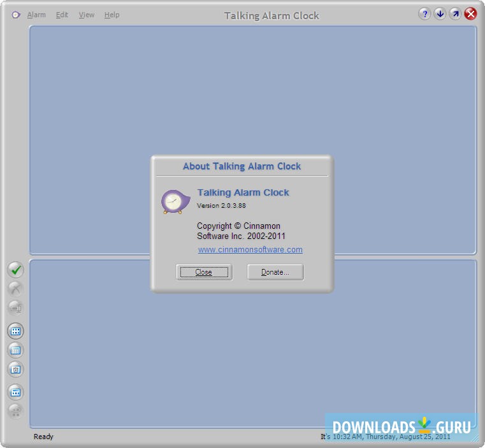Click the Version 2.0.3.88 text
Viewport: 485px width, 448px height.
pos(221,206)
